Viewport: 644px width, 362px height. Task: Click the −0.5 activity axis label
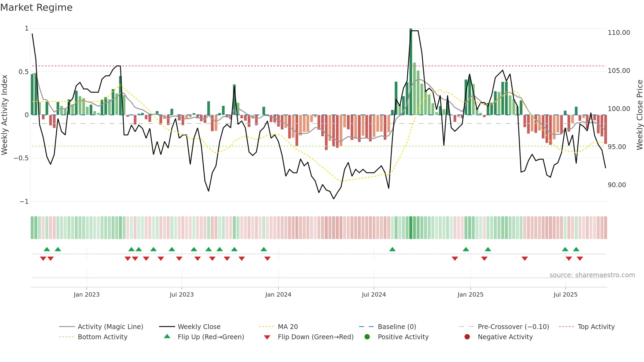point(21,158)
